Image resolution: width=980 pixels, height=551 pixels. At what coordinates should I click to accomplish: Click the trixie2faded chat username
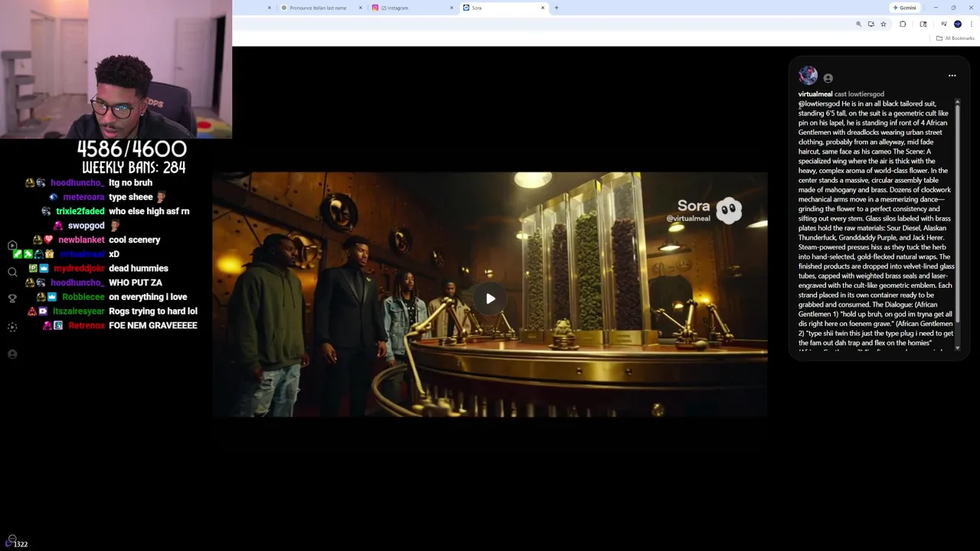[x=80, y=211]
